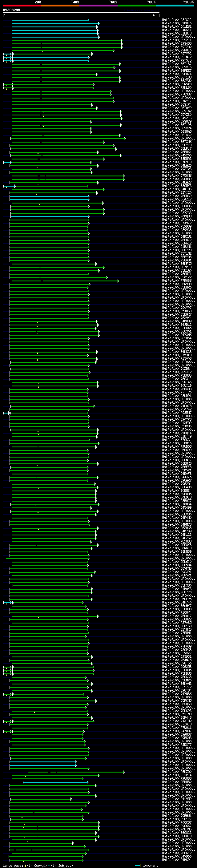This screenshot has height=868, width=197.
Task: Select hit UniRef100_Q6DDC9
Action: pyautogui.click(x=177, y=196)
